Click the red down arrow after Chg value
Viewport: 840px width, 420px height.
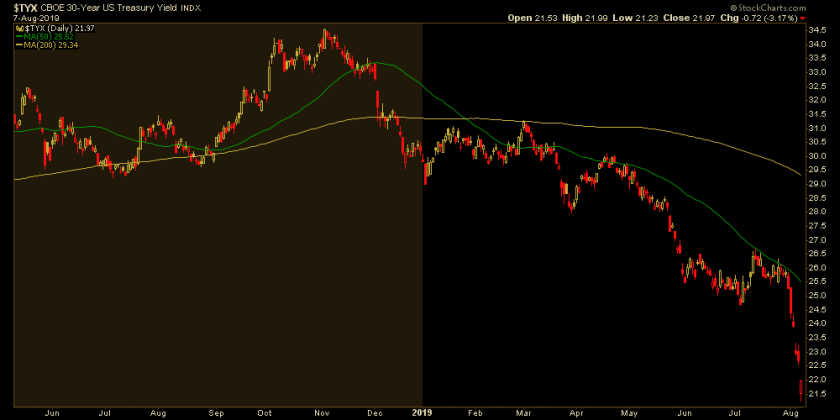point(802,18)
